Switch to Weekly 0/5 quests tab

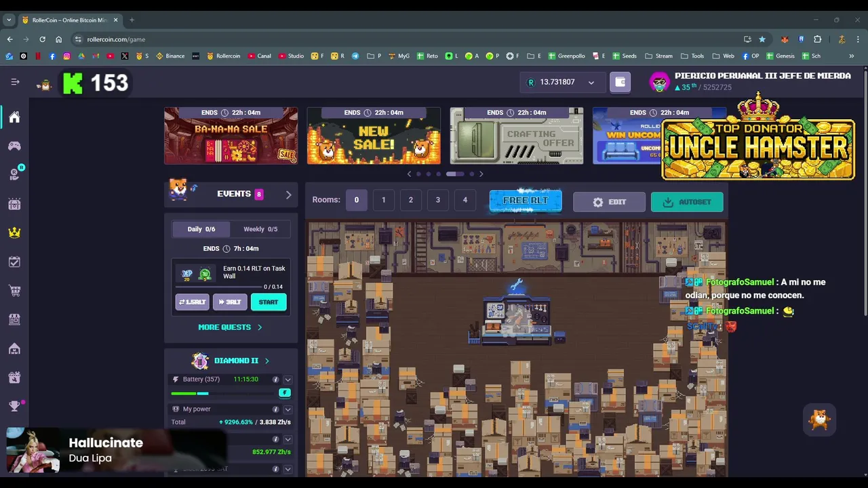pos(260,229)
